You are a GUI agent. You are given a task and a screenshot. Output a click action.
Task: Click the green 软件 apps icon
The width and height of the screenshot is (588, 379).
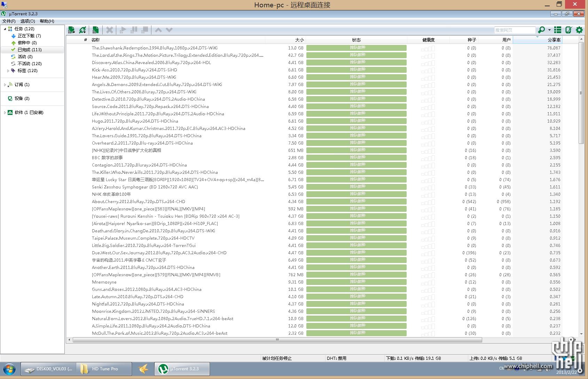(x=10, y=113)
